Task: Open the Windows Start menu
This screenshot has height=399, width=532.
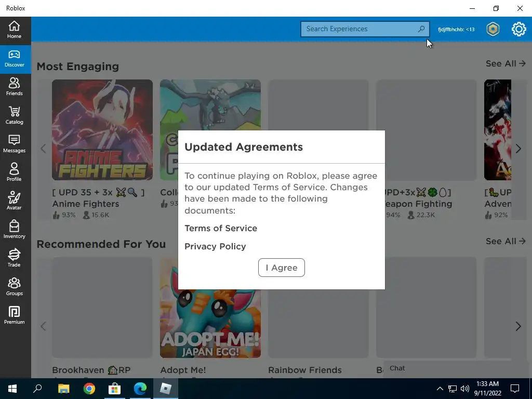Action: click(x=12, y=389)
